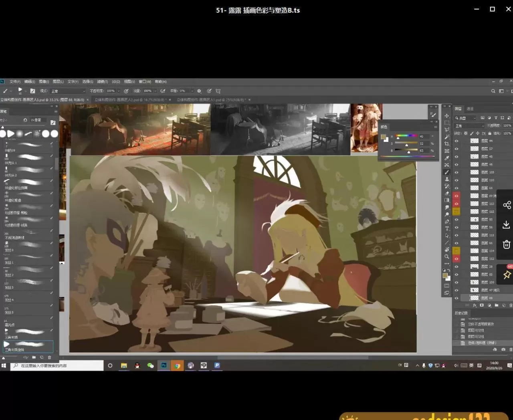Click the Windows taskbar search box
Viewport: 513px width, 420px height.
click(x=57, y=365)
